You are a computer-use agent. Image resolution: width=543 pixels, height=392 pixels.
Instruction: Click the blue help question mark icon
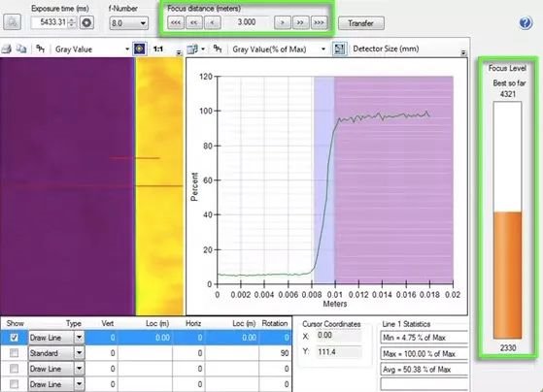[x=526, y=23]
